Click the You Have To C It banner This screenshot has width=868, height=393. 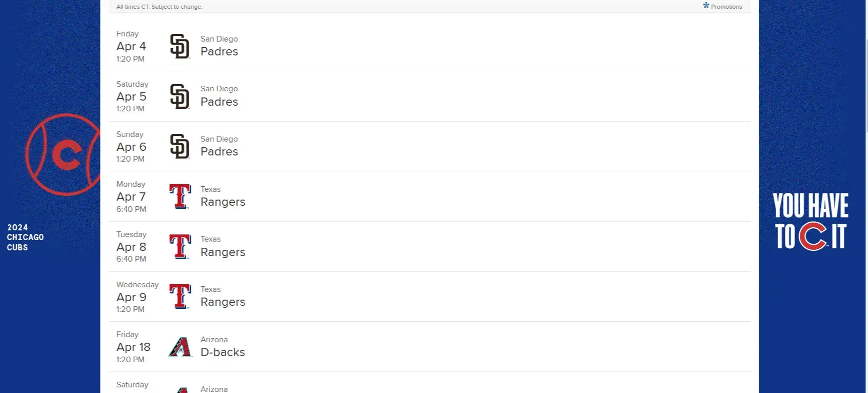(811, 221)
